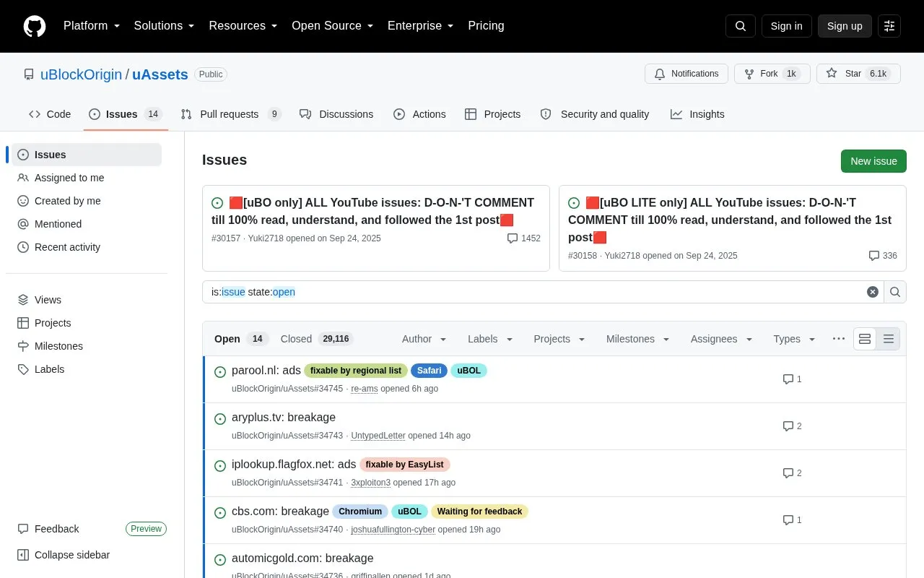Open comments on cbs.com issue
This screenshot has width=924, height=578.
click(x=793, y=520)
